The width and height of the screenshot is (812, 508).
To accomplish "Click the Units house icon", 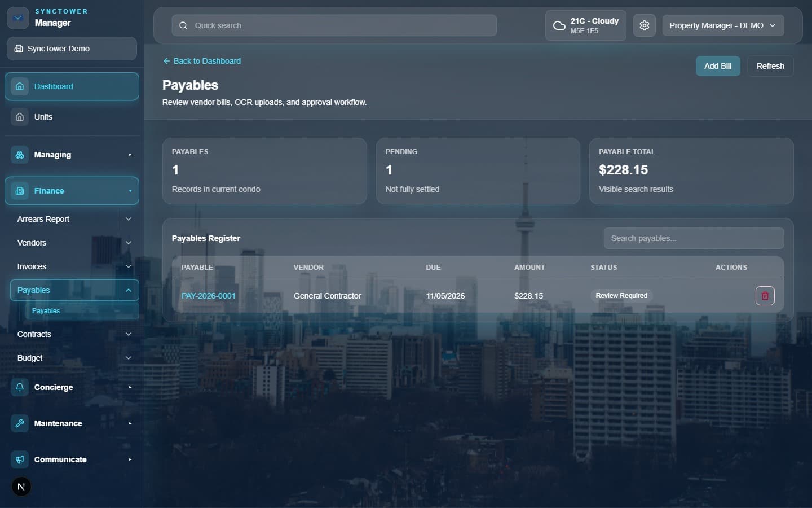I will tap(20, 117).
